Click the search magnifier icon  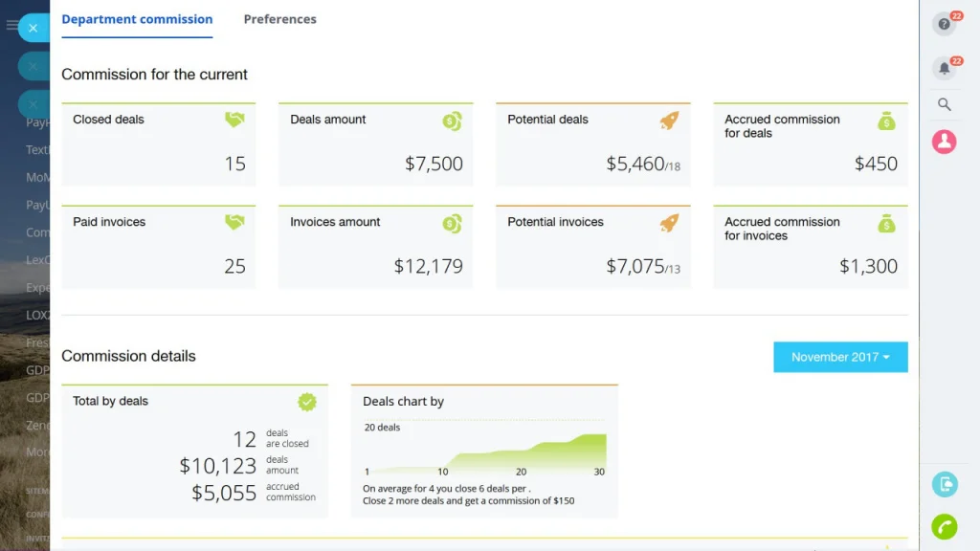pos(945,104)
